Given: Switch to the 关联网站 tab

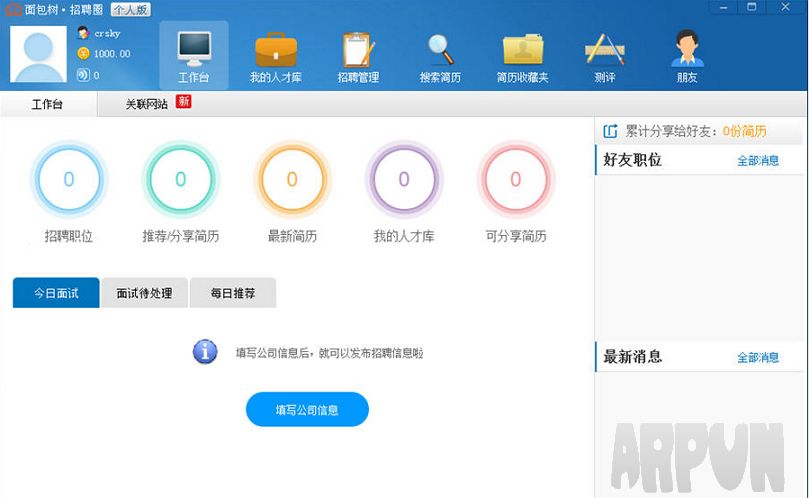Looking at the screenshot, I should 147,104.
